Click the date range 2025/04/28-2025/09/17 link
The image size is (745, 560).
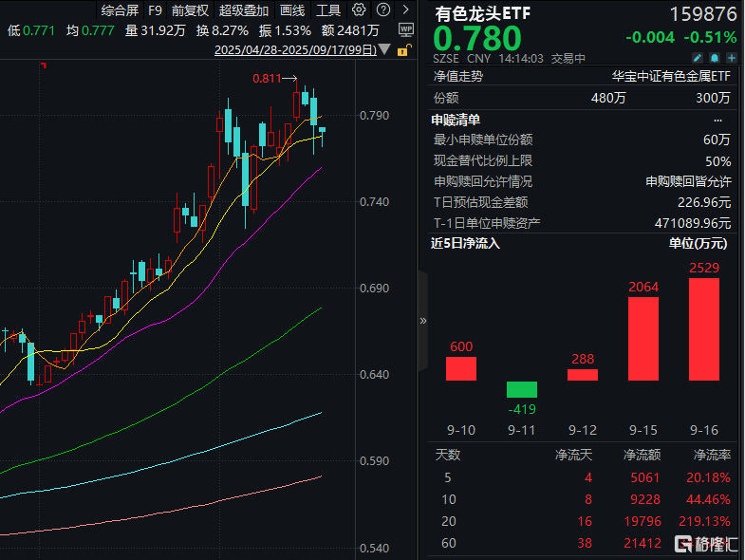click(x=295, y=50)
